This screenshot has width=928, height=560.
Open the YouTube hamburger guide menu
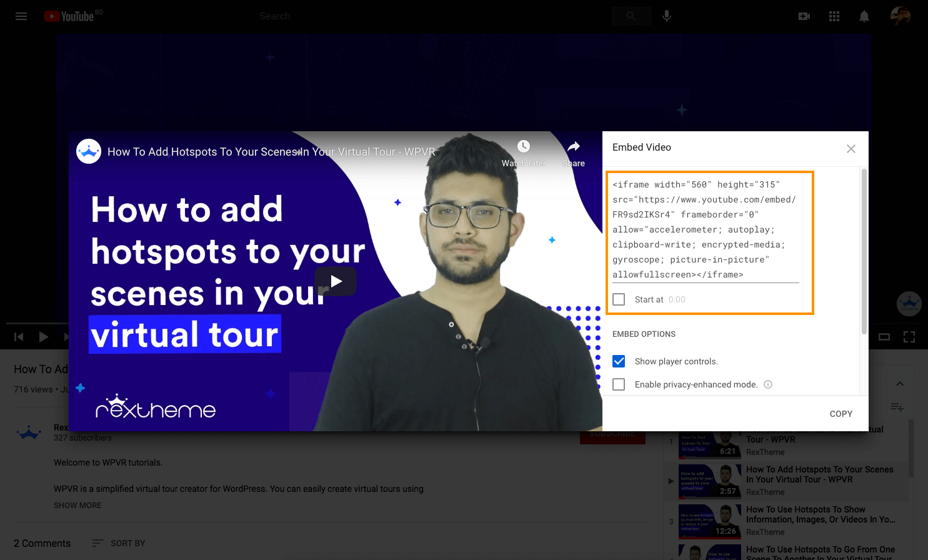(21, 16)
